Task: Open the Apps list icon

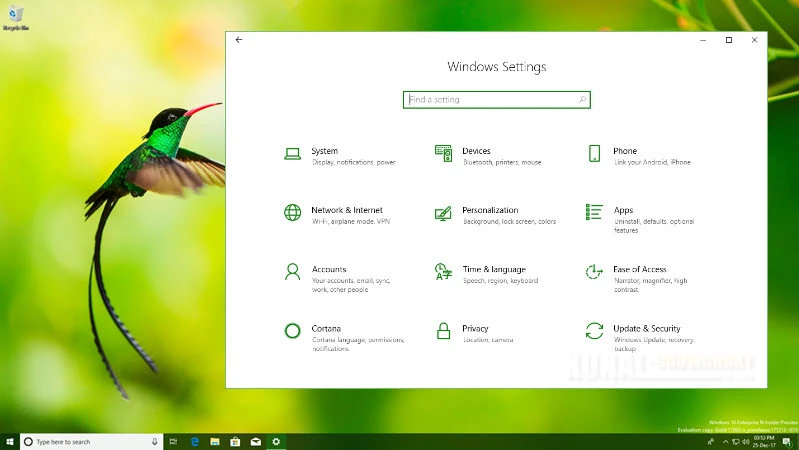Action: point(594,212)
